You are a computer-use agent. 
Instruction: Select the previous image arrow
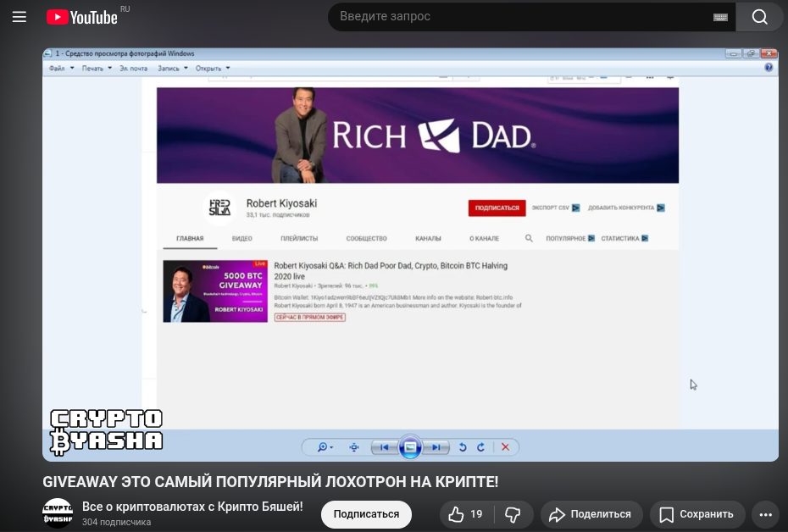click(x=383, y=446)
